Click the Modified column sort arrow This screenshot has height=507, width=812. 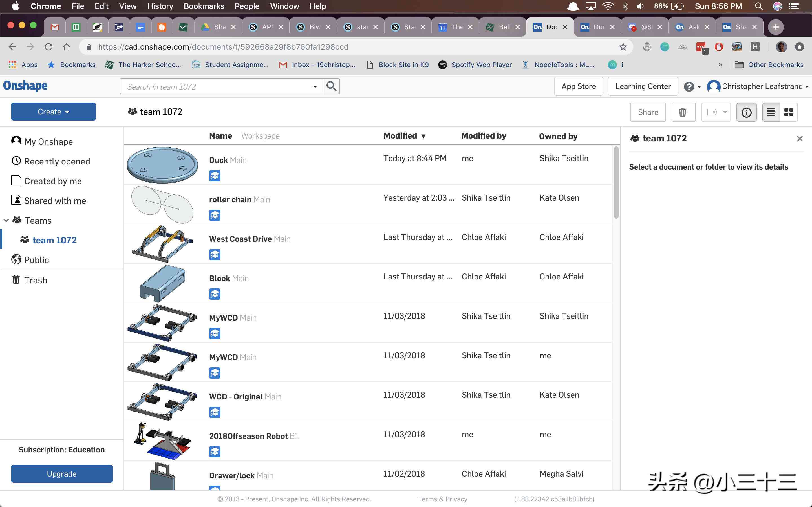pyautogui.click(x=423, y=135)
